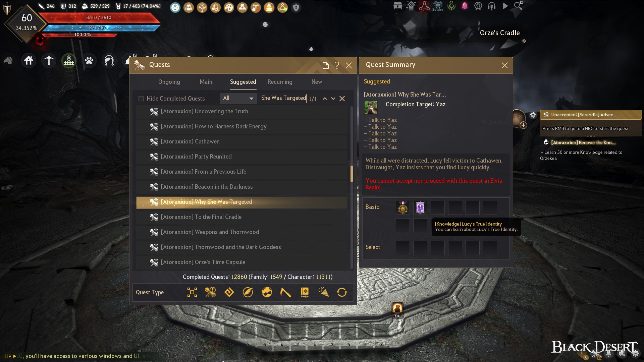The height and width of the screenshot is (362, 644).
Task: Click the Home icon in the left menu row
Action: (x=29, y=61)
